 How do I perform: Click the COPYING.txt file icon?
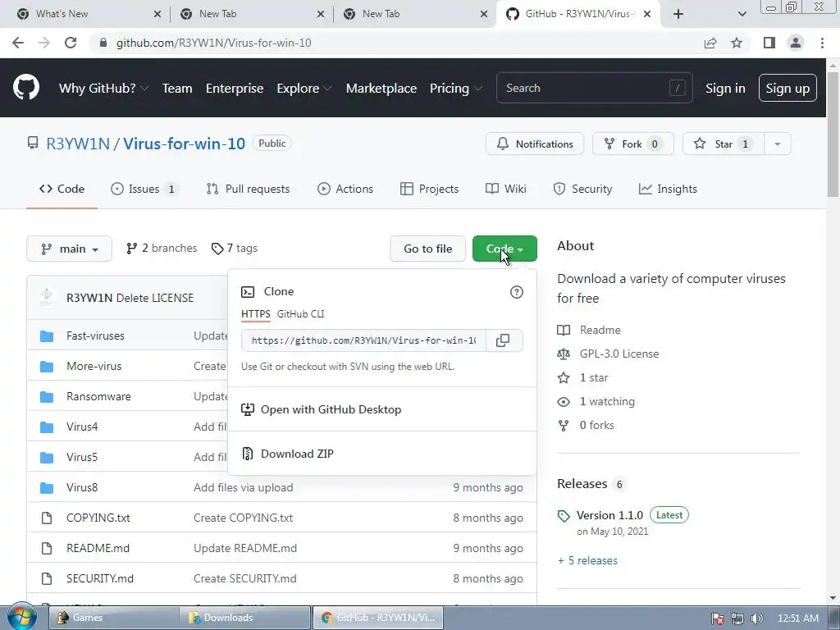(47, 518)
